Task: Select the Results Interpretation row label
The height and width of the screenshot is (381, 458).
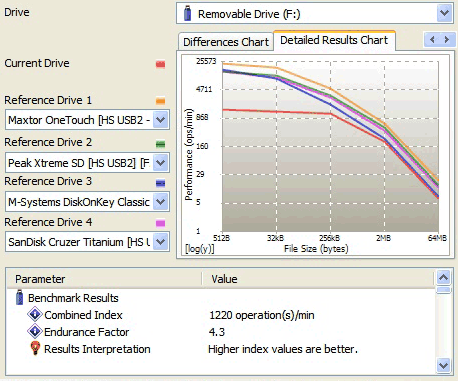Action: point(97,349)
